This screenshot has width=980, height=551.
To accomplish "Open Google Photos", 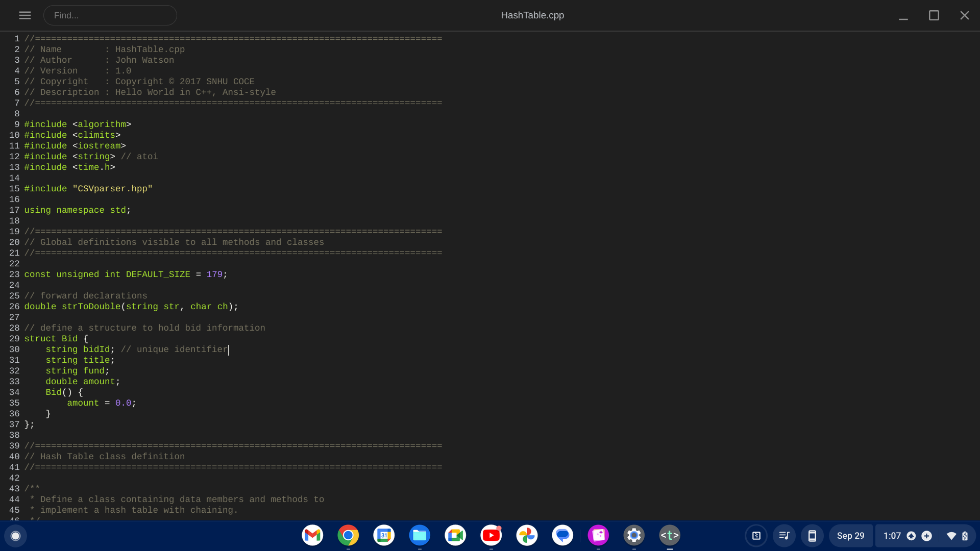I will [x=527, y=536].
